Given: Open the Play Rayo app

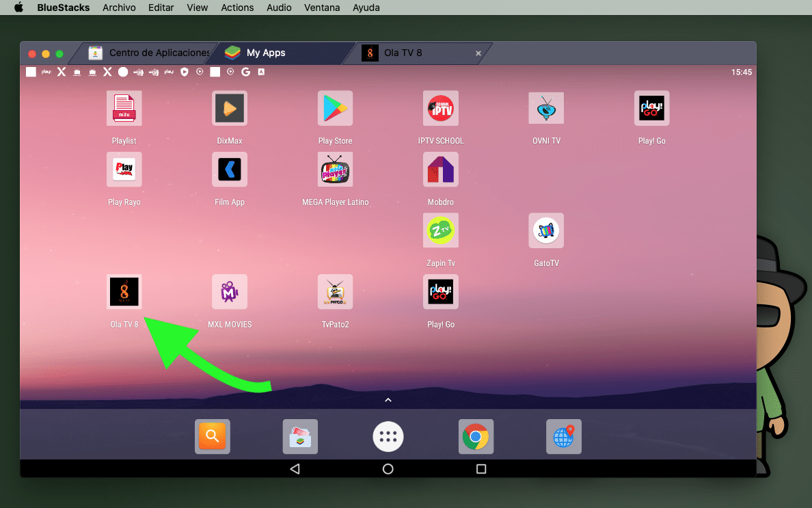Looking at the screenshot, I should pos(124,170).
